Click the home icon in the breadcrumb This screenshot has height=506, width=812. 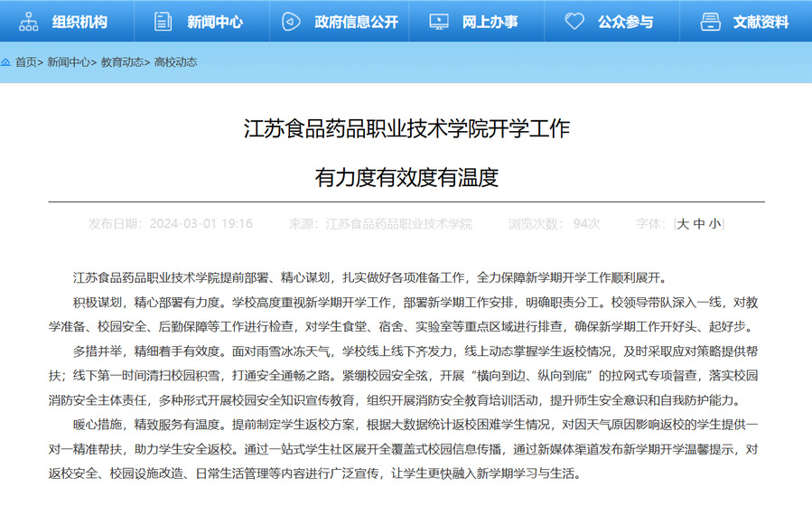[x=6, y=62]
